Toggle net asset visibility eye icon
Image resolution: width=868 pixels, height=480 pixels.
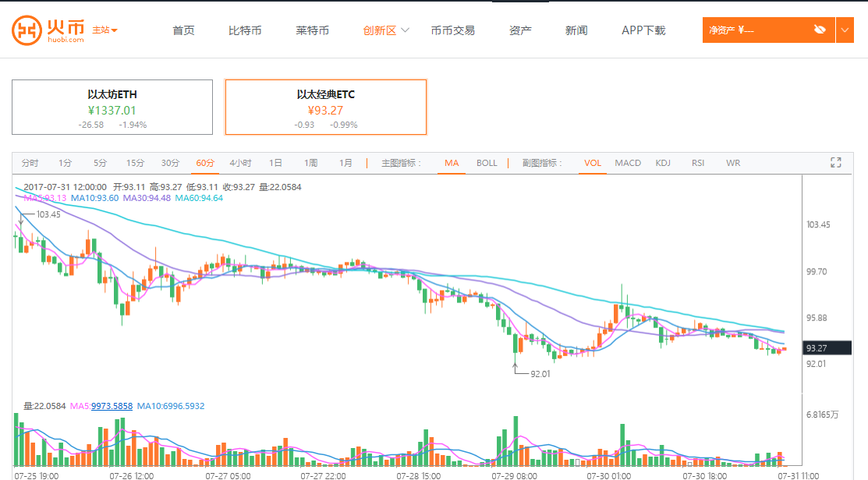pyautogui.click(x=819, y=30)
